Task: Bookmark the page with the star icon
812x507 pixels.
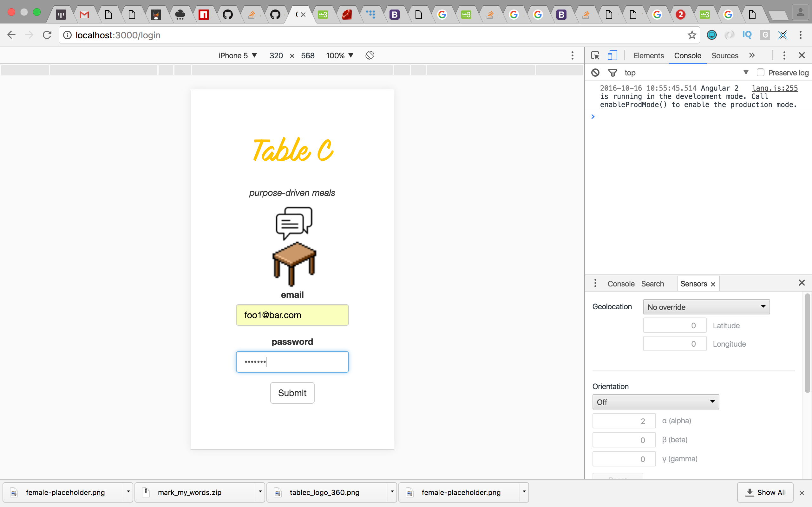Action: pos(691,35)
